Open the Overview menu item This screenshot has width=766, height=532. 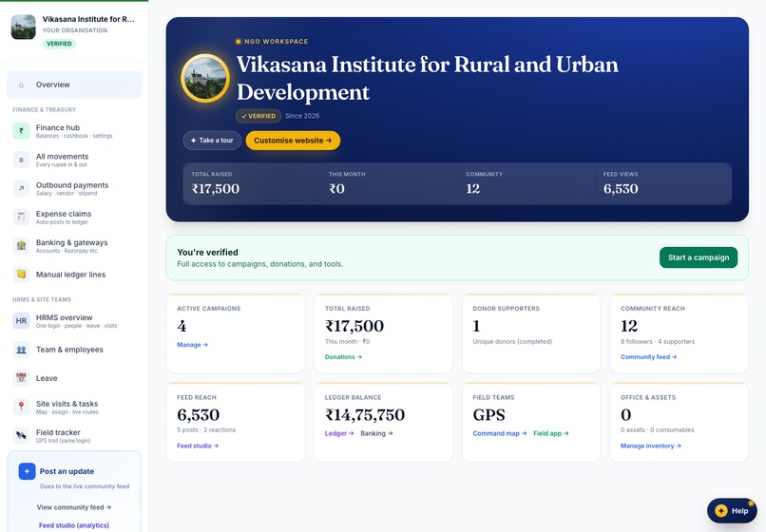point(74,85)
